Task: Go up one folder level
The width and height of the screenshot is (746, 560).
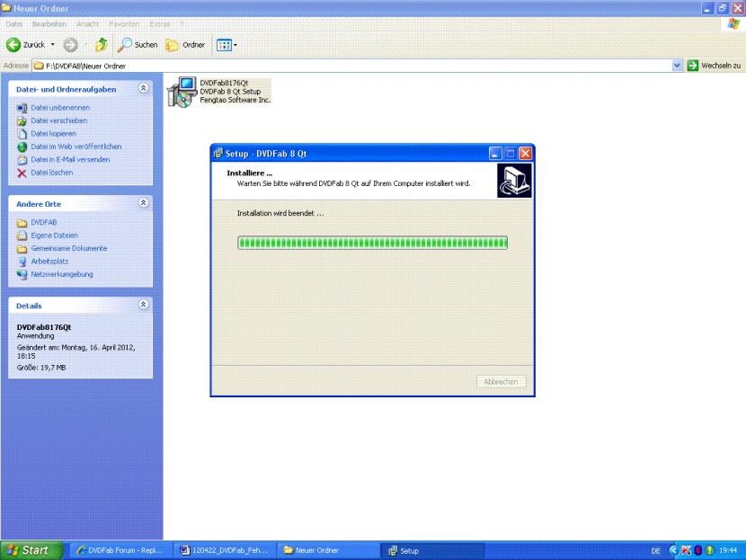Action: click(101, 44)
